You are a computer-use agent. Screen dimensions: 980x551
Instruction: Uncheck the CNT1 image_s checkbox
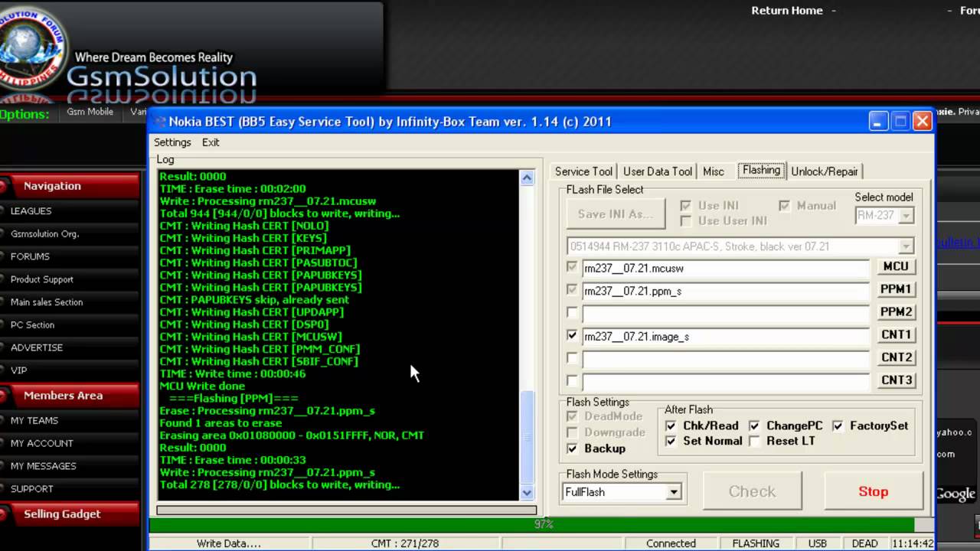[572, 335]
